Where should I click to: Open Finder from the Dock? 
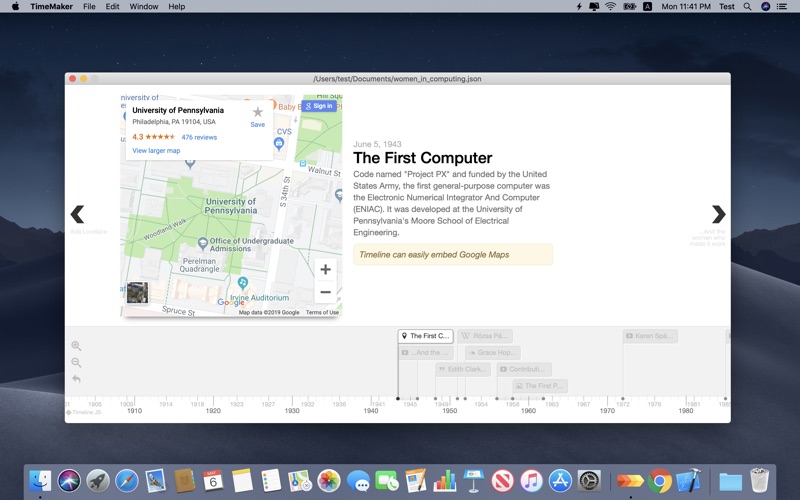coord(40,481)
